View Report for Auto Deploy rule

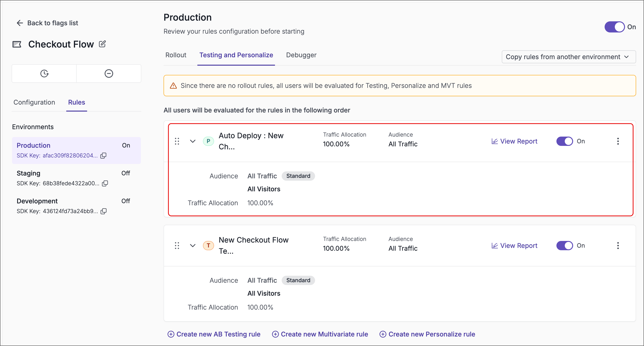tap(514, 141)
